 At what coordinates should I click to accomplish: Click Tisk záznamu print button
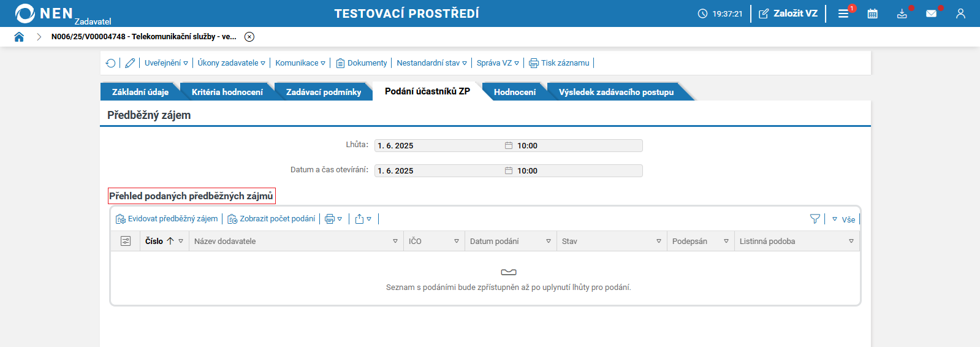coord(559,63)
